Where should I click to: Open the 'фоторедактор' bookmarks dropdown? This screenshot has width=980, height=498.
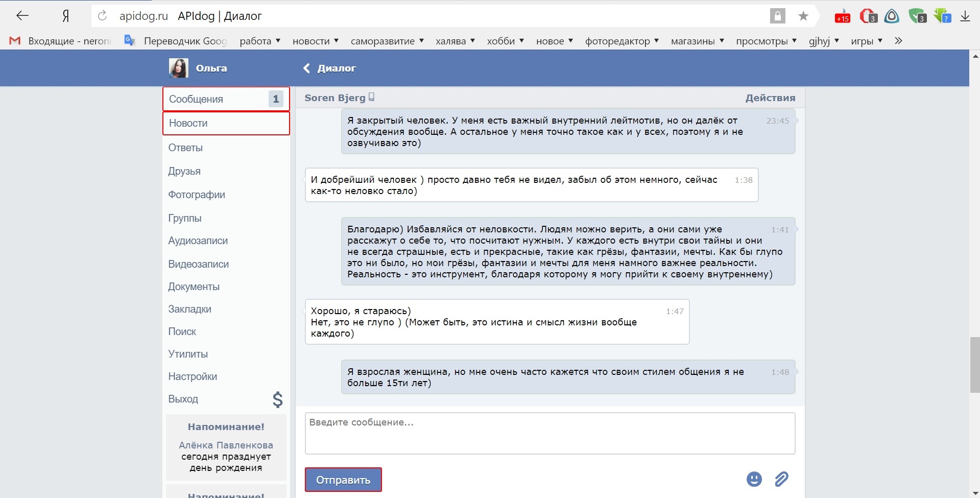coord(622,41)
